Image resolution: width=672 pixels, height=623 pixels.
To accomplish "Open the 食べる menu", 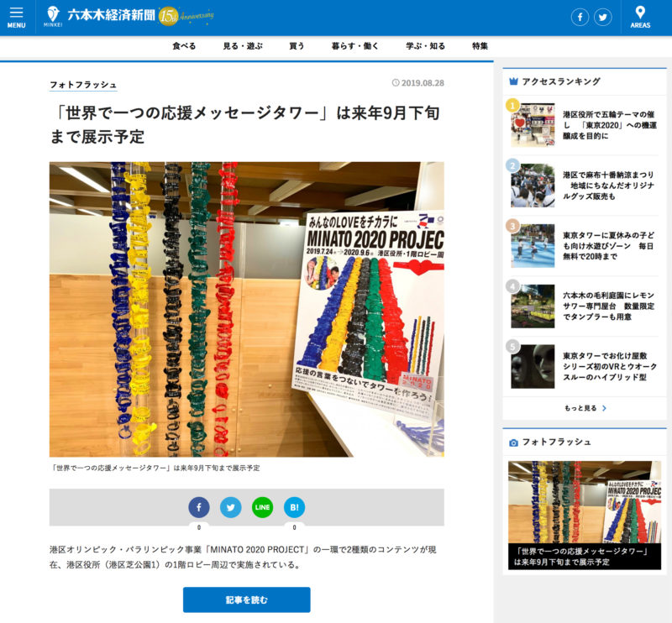I will coord(184,46).
